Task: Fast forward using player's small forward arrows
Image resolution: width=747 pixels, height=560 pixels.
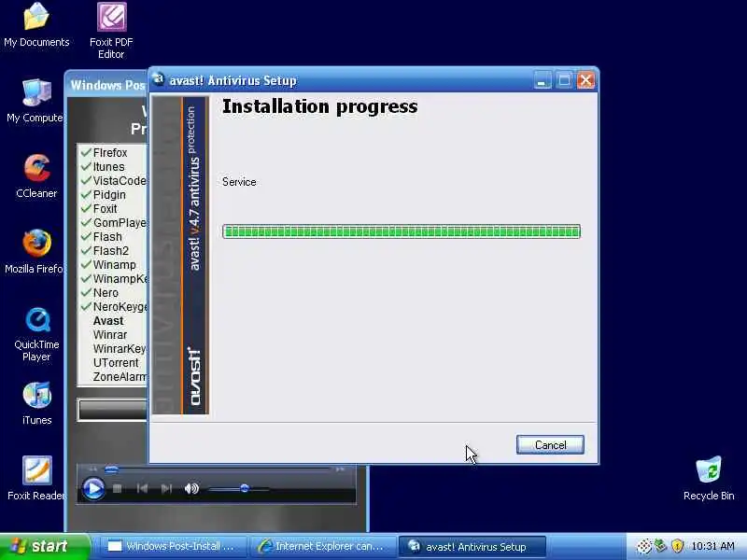Action: [340, 469]
